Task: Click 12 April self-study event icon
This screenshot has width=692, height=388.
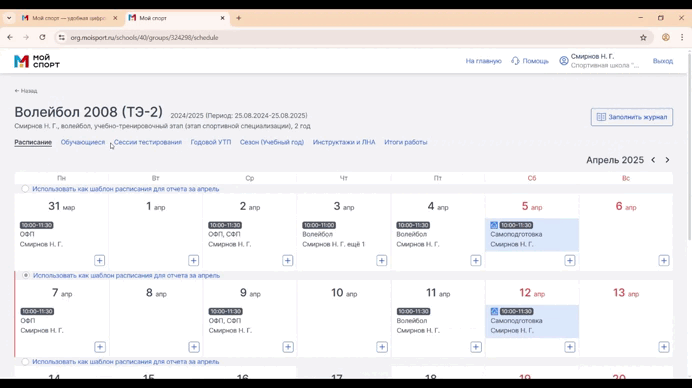Action: [494, 312]
